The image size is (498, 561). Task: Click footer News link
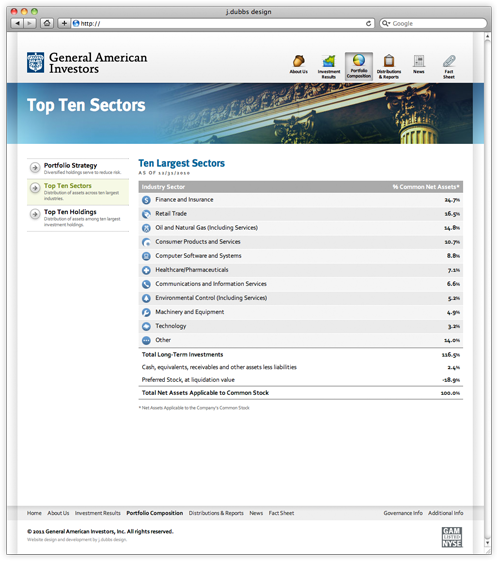point(256,513)
